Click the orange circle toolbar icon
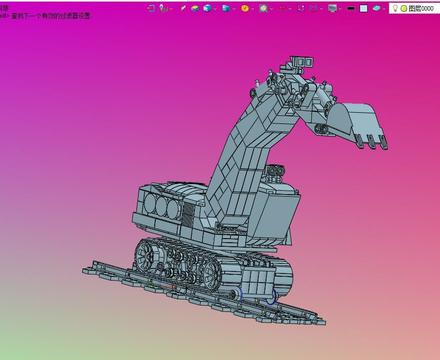440x360 pixels. click(245, 8)
